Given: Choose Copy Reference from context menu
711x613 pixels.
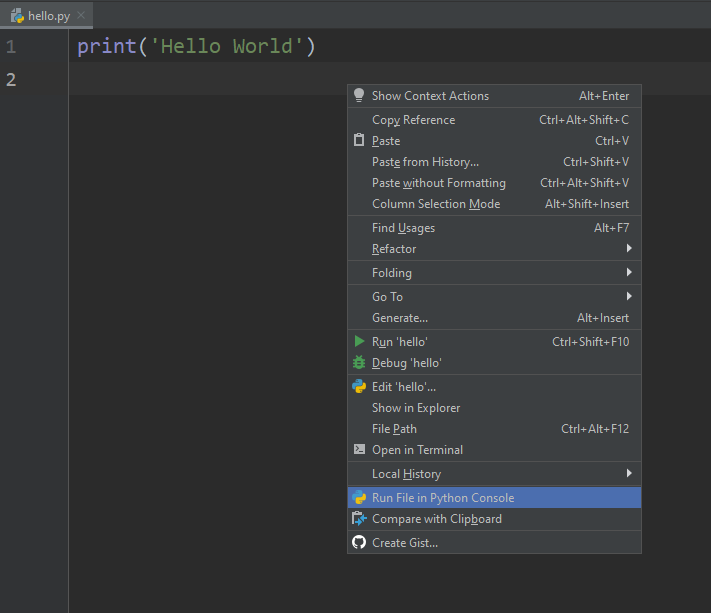Looking at the screenshot, I should coord(413,120).
